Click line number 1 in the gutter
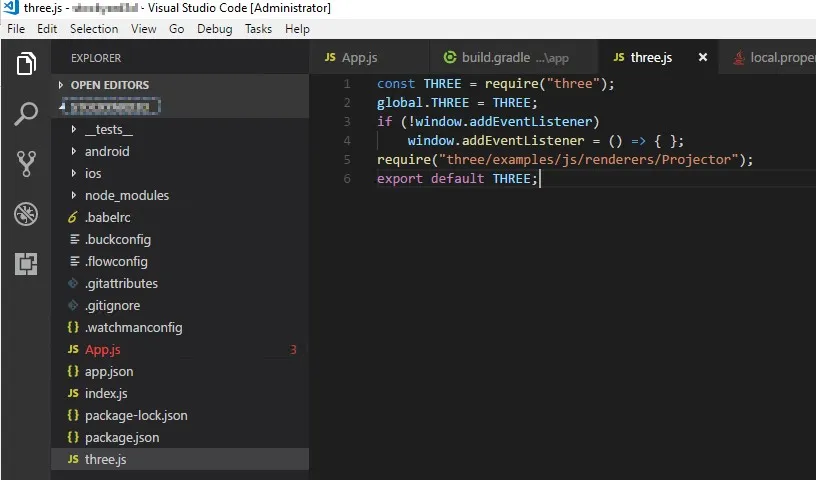This screenshot has height=480, width=816. (x=347, y=84)
